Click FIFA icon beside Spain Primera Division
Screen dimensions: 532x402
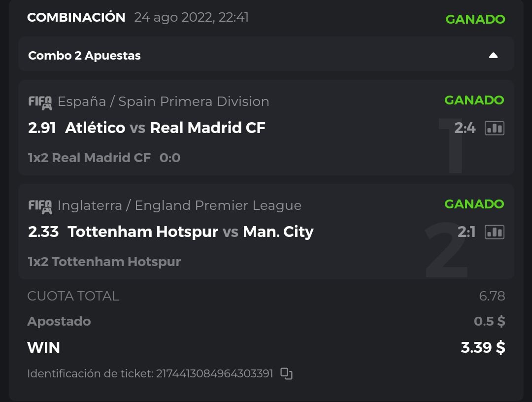(40, 102)
